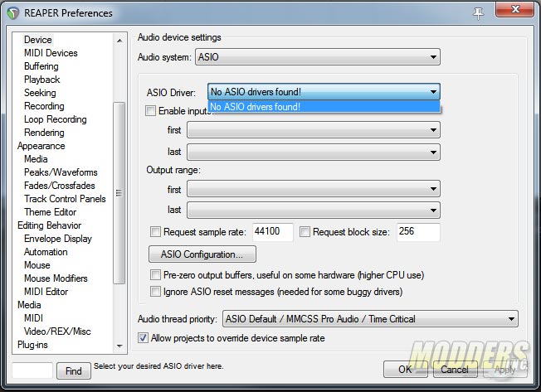Close the REAPER Preferences window
The height and width of the screenshot is (392, 541).
coord(515,9)
